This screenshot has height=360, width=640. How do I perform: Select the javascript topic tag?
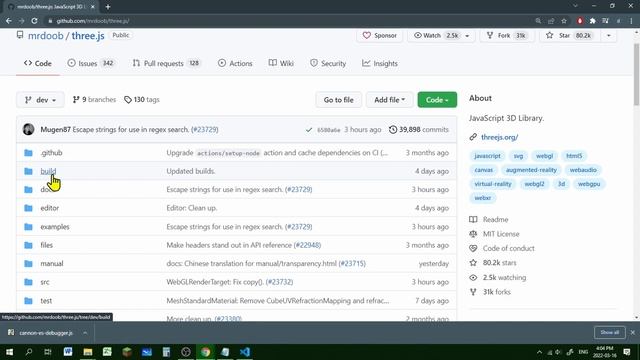click(x=487, y=156)
